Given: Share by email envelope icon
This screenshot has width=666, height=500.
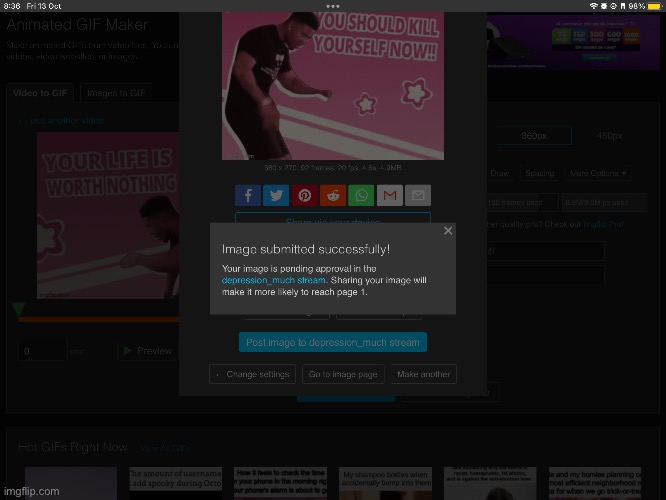Looking at the screenshot, I should pyautogui.click(x=419, y=196).
